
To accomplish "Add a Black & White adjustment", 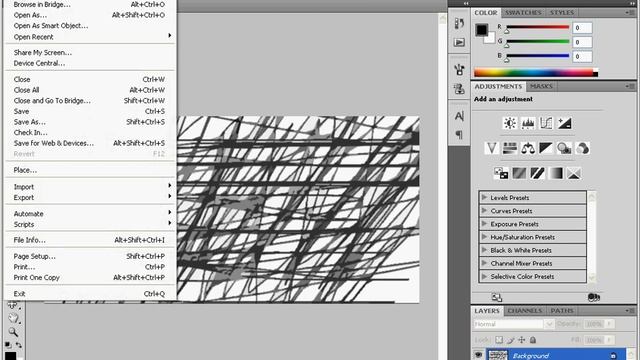I will pyautogui.click(x=546, y=148).
